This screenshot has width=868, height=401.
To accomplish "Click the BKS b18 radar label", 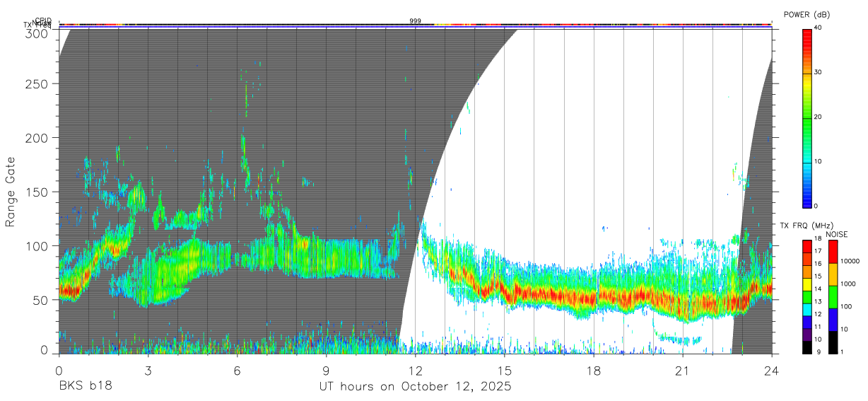I will pos(85,387).
